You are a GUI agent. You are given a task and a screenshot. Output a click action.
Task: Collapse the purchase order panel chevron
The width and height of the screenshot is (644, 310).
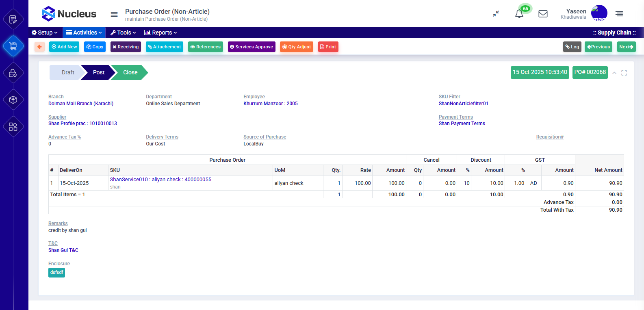pos(614,73)
